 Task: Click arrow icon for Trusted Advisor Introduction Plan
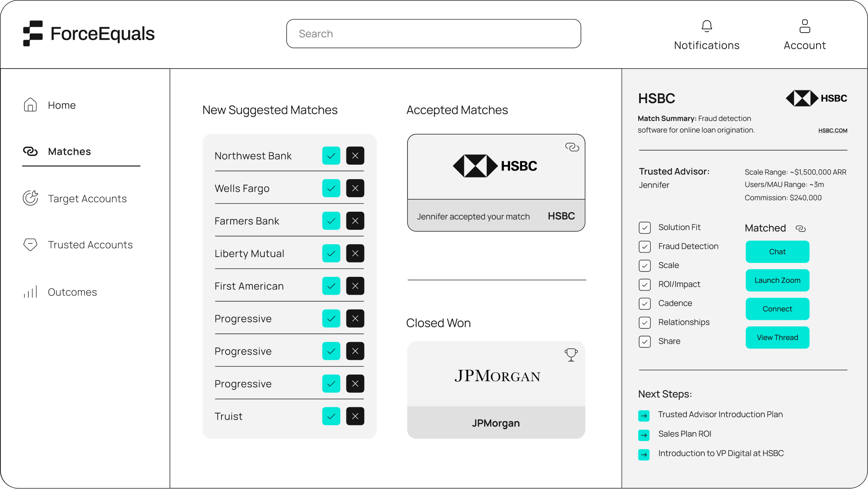pos(644,416)
